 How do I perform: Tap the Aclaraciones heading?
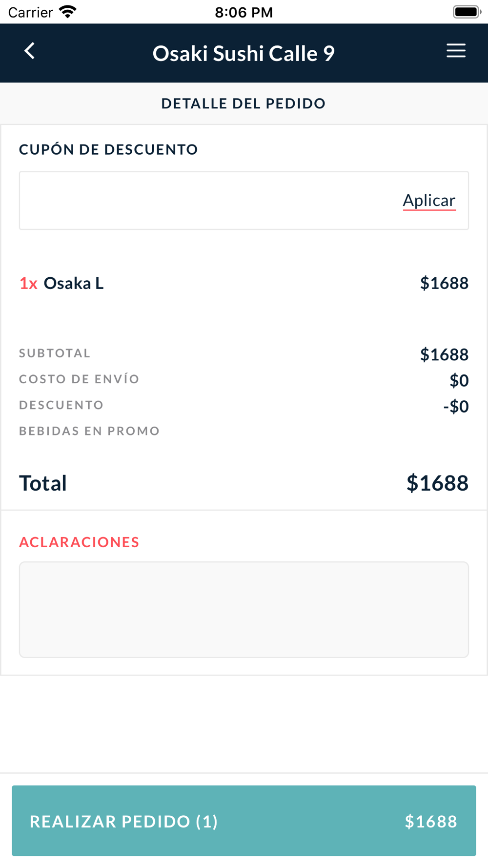click(x=79, y=542)
